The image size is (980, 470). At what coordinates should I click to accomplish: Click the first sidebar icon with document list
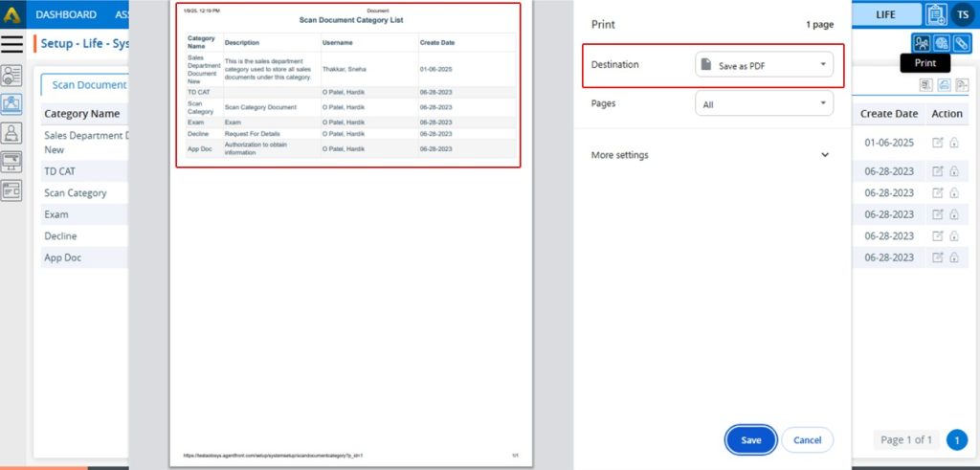tap(12, 77)
